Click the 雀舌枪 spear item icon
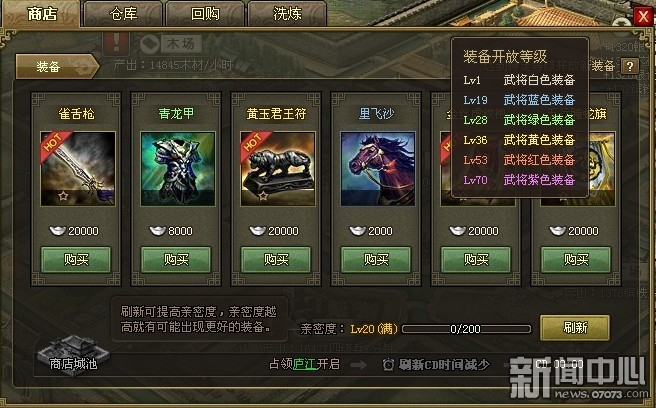This screenshot has height=408, width=656. [78, 169]
